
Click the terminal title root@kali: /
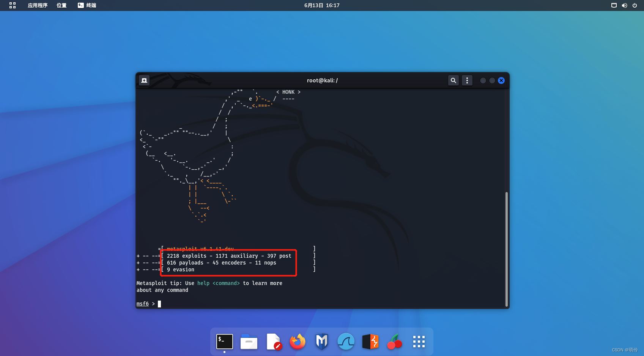tap(322, 80)
